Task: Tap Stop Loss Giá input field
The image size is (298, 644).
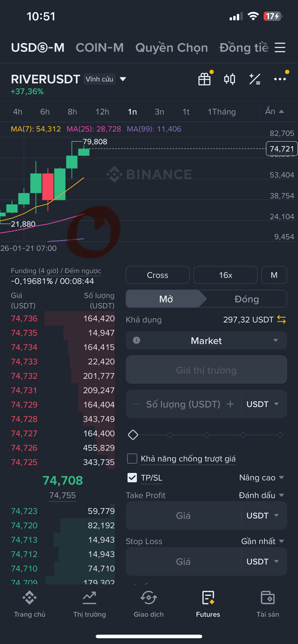Action: click(x=183, y=561)
